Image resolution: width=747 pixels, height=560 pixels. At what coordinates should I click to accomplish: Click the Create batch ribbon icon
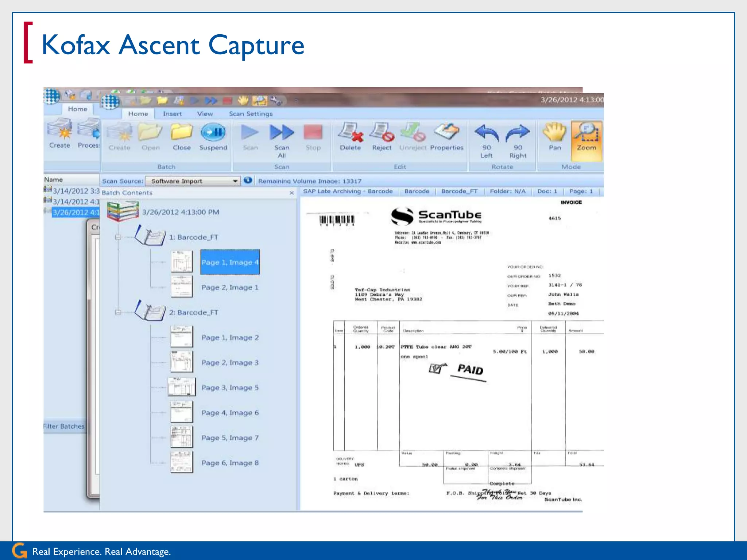[x=120, y=137]
